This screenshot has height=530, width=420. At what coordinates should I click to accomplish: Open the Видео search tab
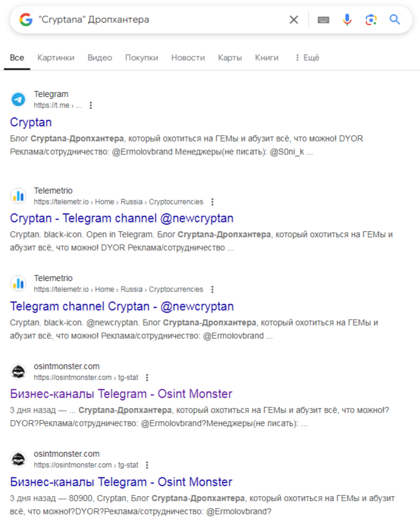(x=99, y=58)
